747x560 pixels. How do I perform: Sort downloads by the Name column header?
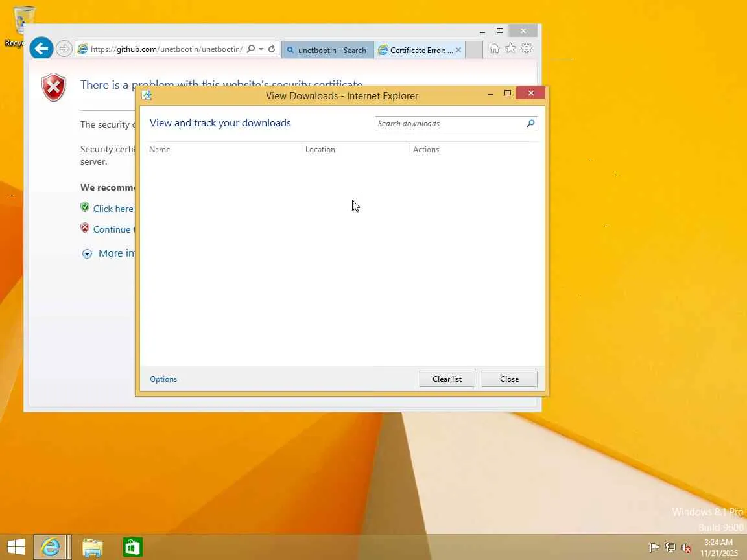coord(159,150)
